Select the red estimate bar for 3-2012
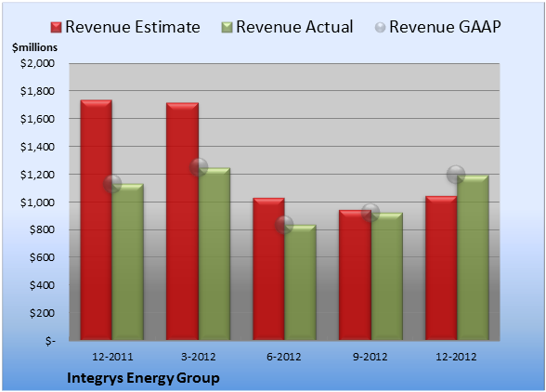The height and width of the screenshot is (392, 546). pyautogui.click(x=182, y=221)
